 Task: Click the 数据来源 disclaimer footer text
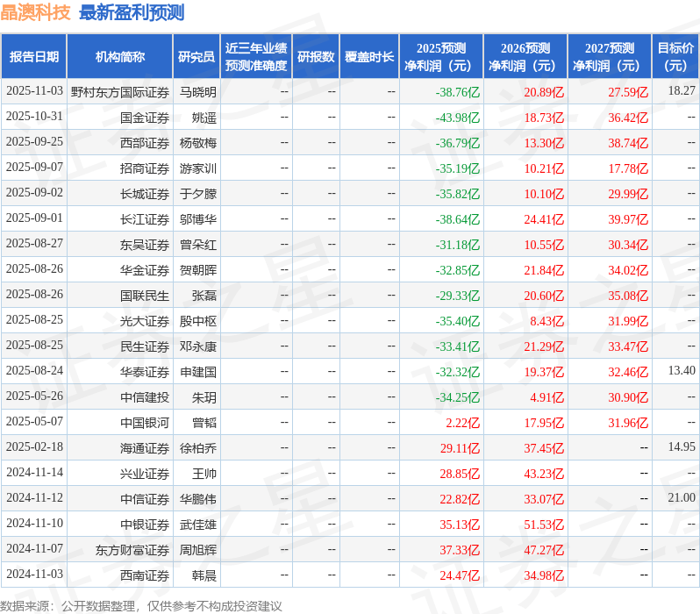[141, 606]
